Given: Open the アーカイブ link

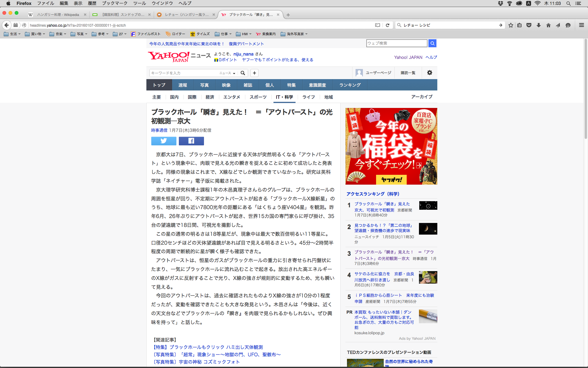Looking at the screenshot, I should pos(421,97).
